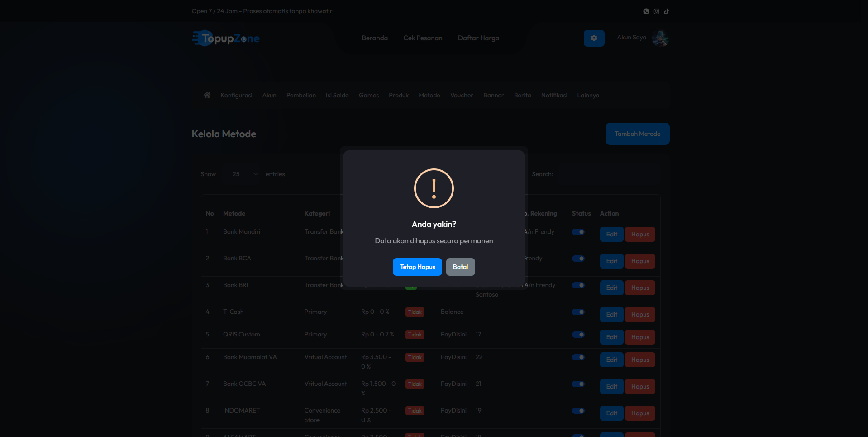Screen dimensions: 868x437
Task: Open the Banner menu
Action: 493,95
